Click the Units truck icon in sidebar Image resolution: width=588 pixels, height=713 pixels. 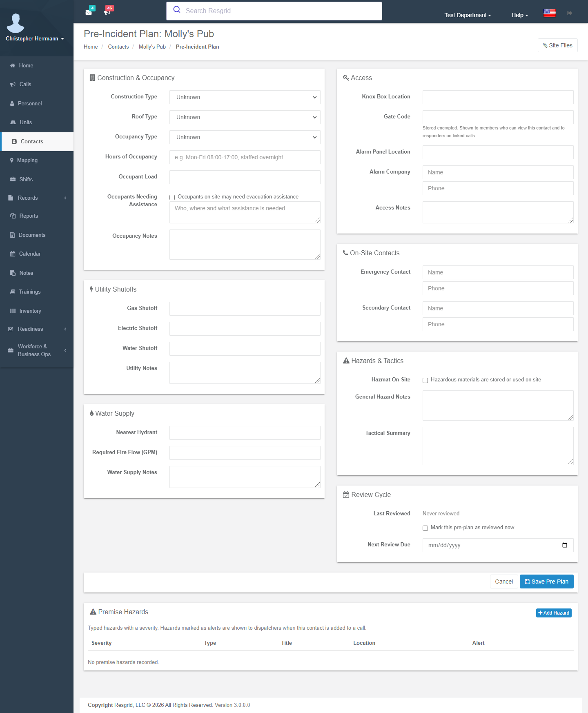click(x=13, y=123)
